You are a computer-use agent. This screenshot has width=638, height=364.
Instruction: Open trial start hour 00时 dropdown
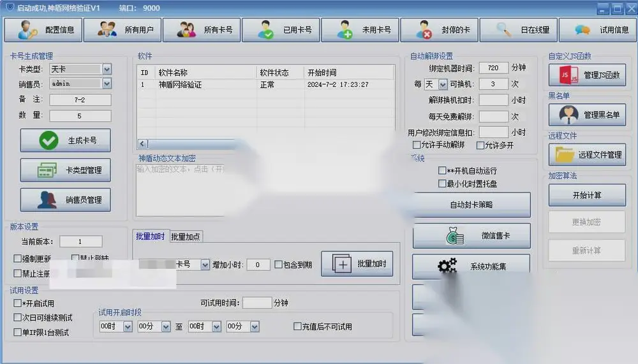click(x=128, y=326)
